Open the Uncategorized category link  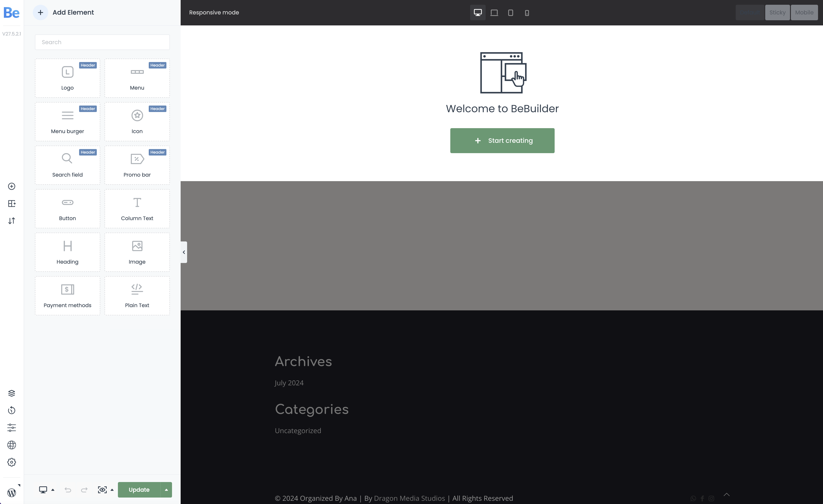click(x=298, y=431)
